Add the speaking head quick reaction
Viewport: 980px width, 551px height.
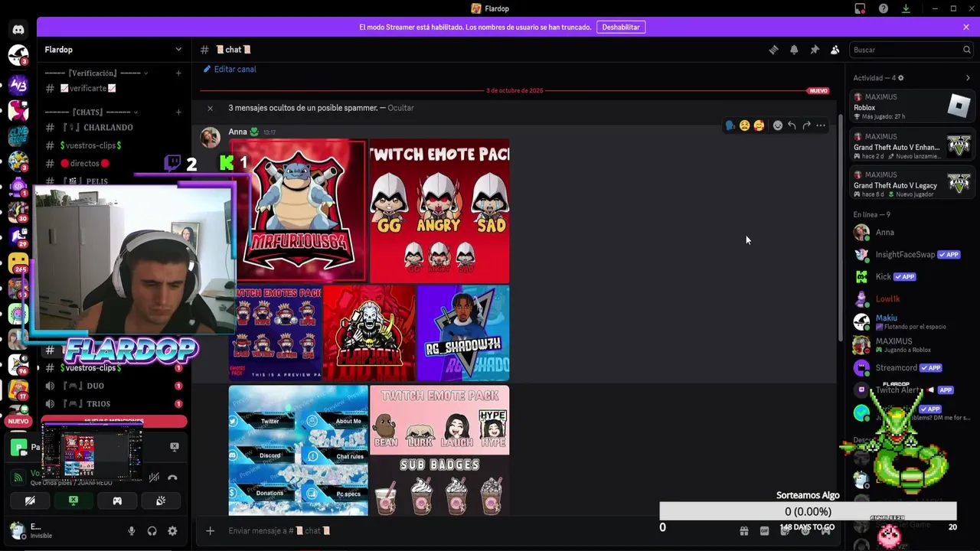coord(730,126)
